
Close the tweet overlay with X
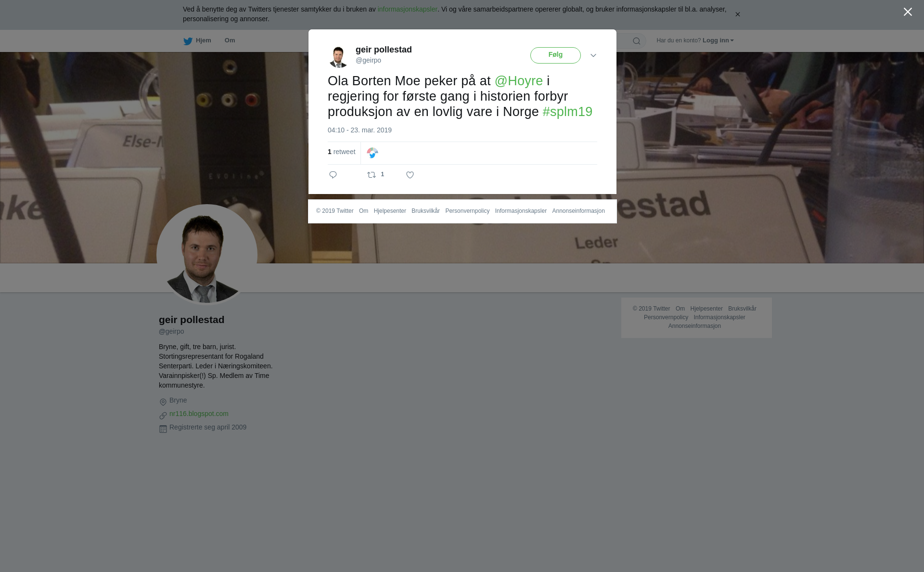point(908,12)
